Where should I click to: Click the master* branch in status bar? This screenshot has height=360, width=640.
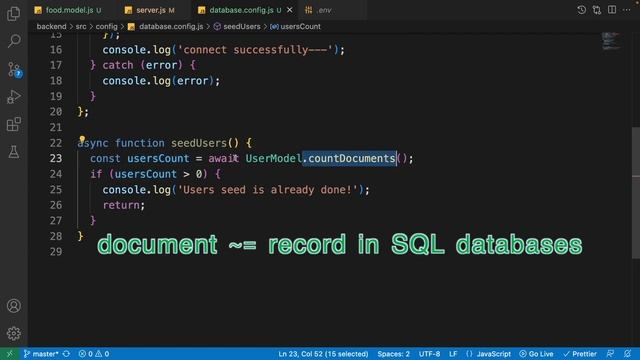pyautogui.click(x=41, y=354)
